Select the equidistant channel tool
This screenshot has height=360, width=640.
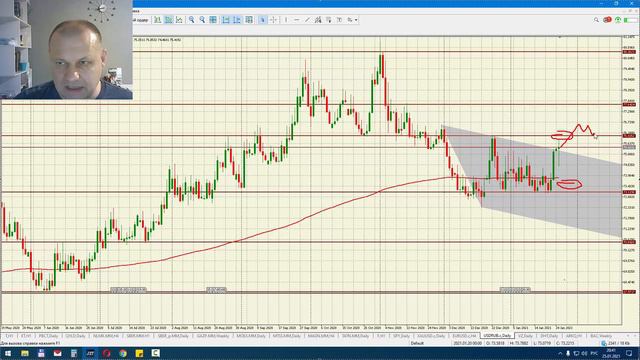click(x=318, y=20)
